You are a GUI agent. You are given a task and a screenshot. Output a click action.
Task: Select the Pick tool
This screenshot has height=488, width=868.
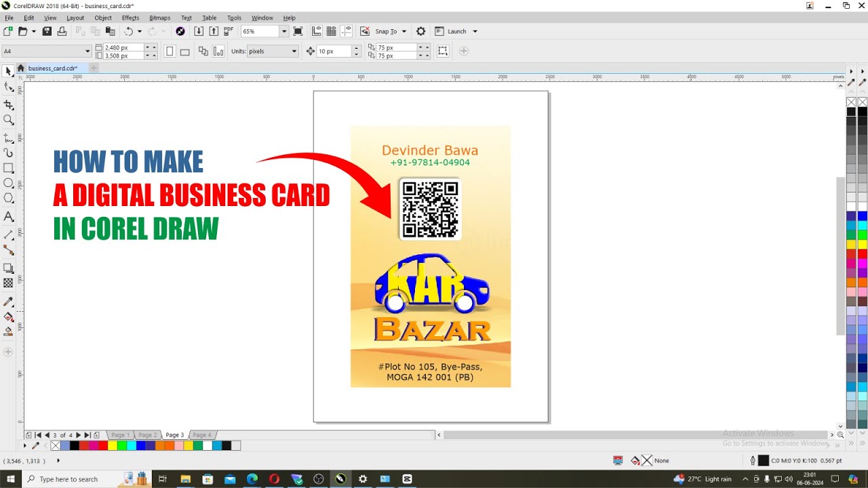point(8,71)
